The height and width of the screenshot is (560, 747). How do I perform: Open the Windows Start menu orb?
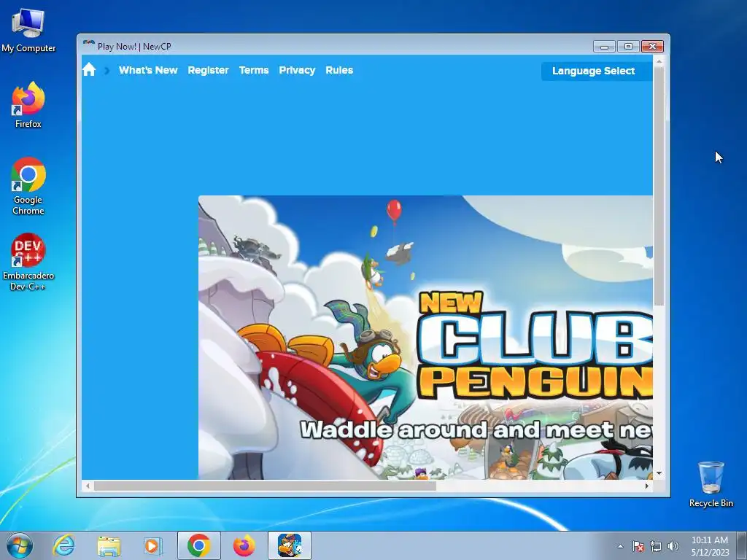point(20,545)
